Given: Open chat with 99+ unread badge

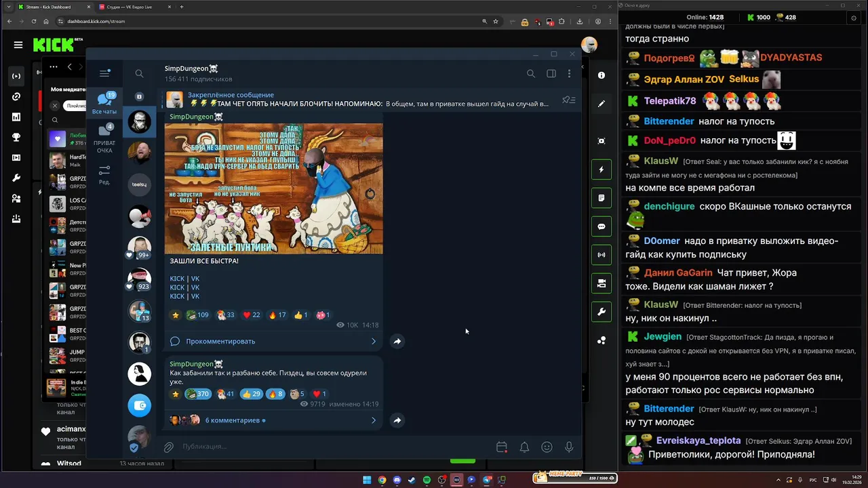Looking at the screenshot, I should [x=139, y=248].
